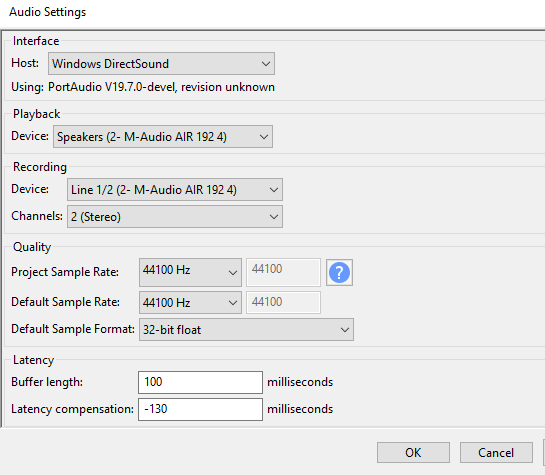Image resolution: width=545 pixels, height=475 pixels.
Task: Click the Project Sample Rate custom value field
Action: tap(283, 272)
